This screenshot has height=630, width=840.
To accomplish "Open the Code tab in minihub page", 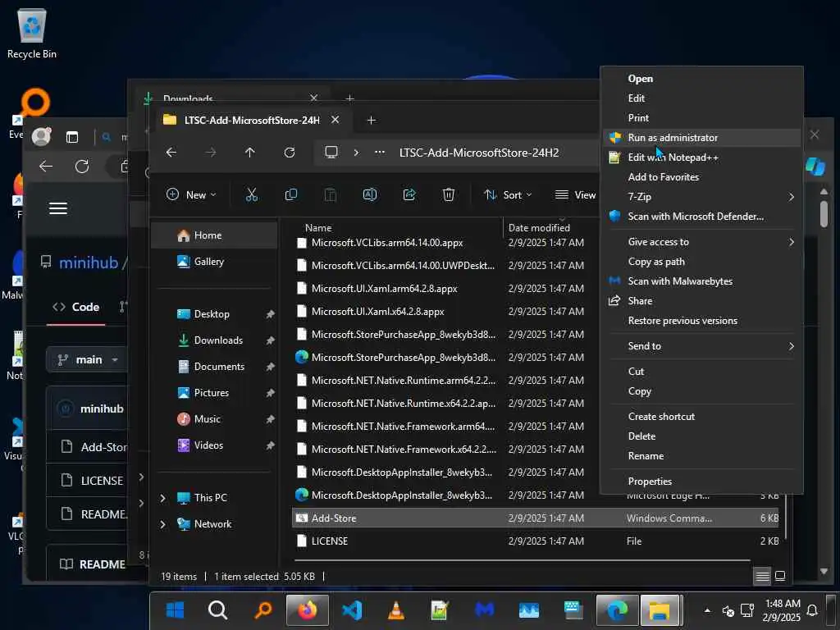I will [x=76, y=307].
